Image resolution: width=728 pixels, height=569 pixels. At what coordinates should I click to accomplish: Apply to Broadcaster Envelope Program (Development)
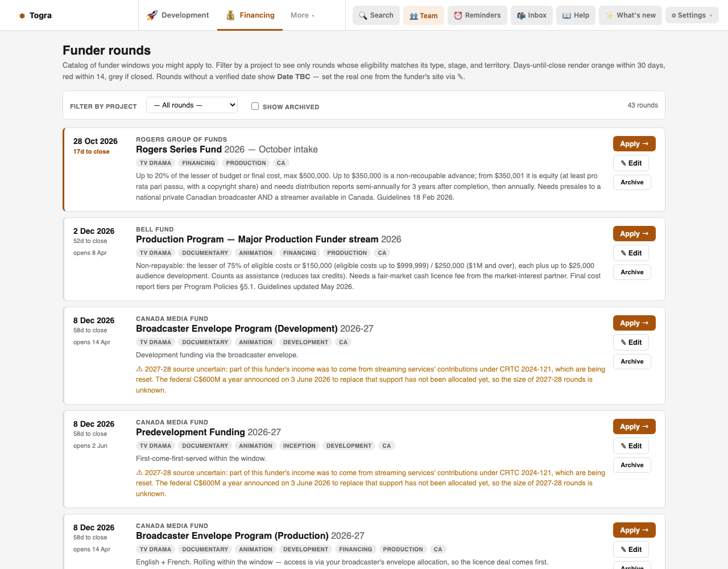pyautogui.click(x=634, y=323)
